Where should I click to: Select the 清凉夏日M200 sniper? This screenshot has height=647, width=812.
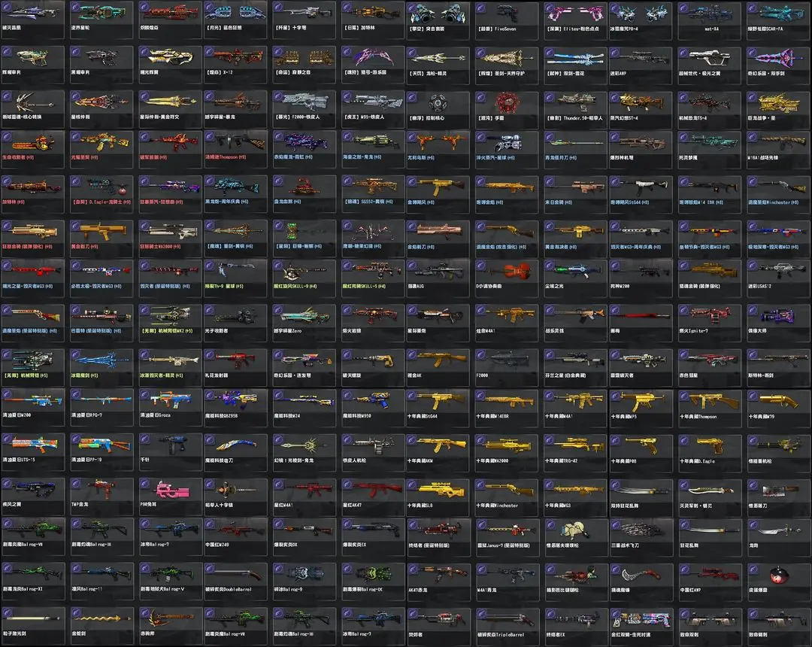tap(32, 407)
